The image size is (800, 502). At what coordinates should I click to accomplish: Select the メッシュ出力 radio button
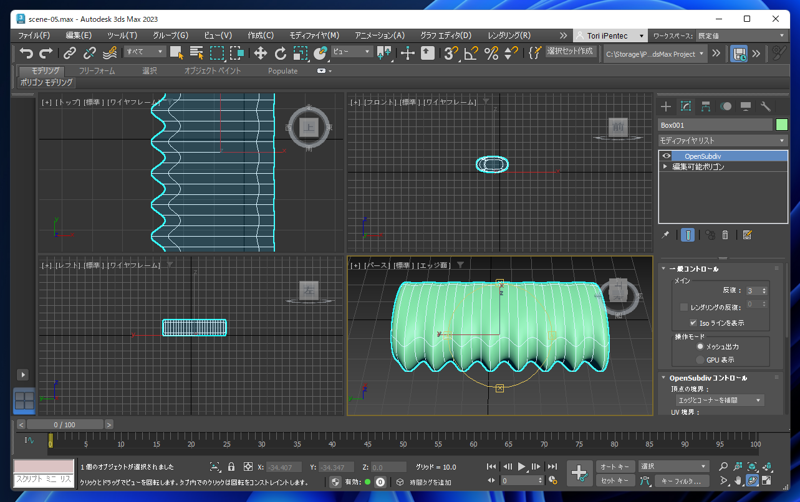[700, 346]
